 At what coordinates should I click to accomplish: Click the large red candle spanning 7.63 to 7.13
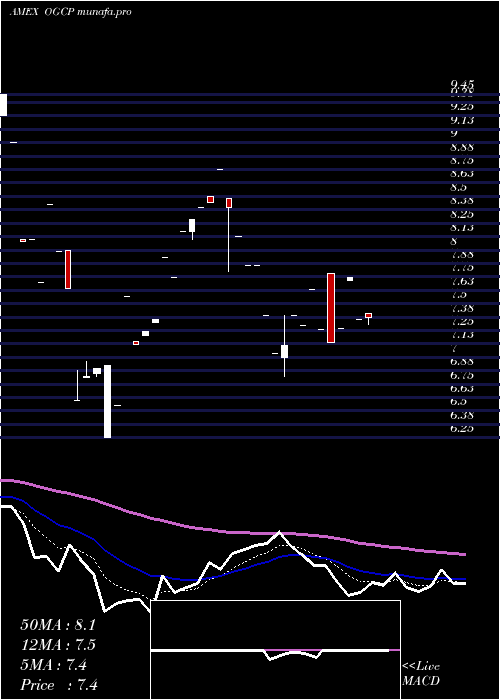click(x=331, y=308)
